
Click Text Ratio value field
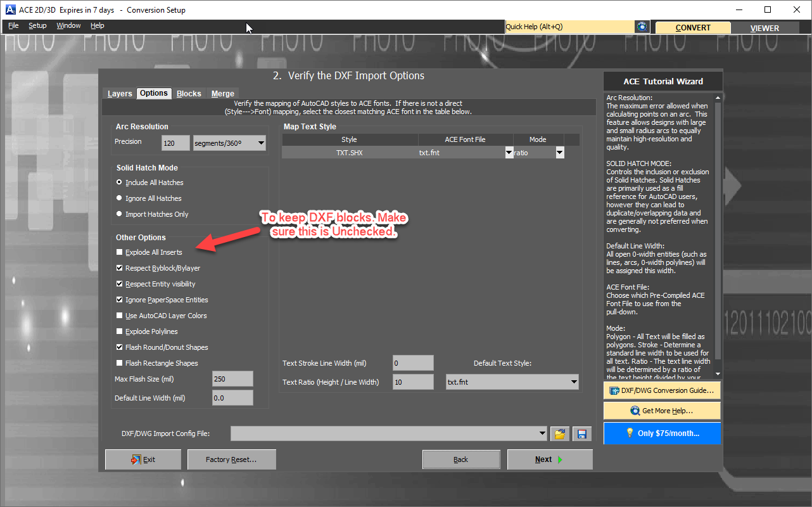(413, 382)
